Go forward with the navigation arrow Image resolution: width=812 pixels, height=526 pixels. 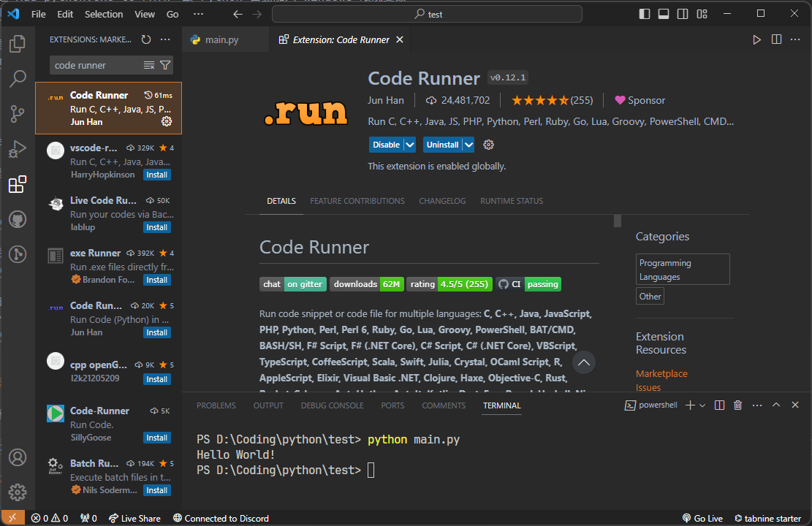click(257, 14)
